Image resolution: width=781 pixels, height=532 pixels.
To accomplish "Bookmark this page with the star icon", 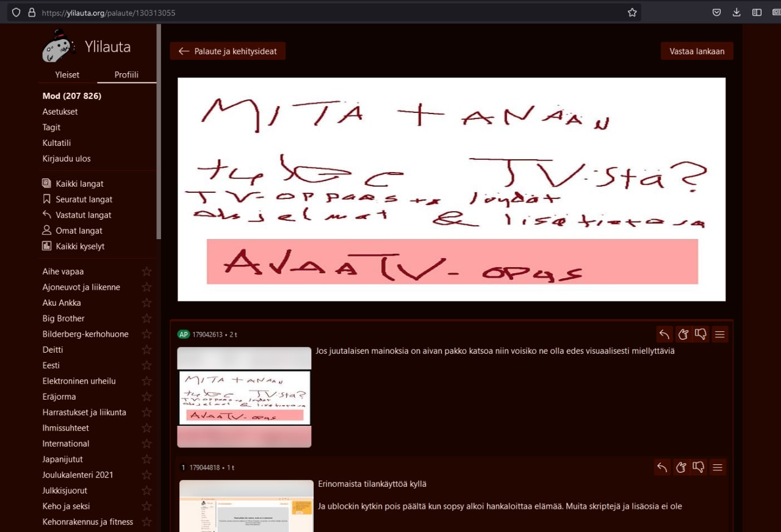I will tap(632, 12).
